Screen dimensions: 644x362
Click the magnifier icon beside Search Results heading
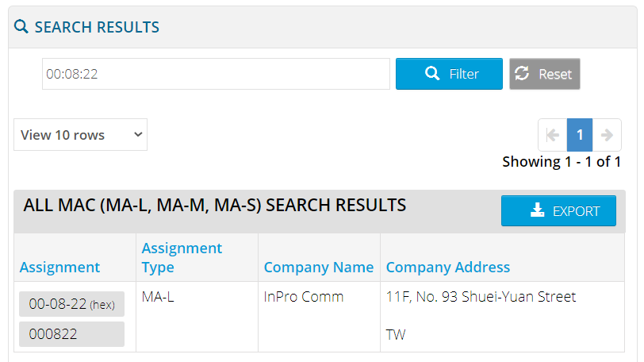click(x=21, y=27)
